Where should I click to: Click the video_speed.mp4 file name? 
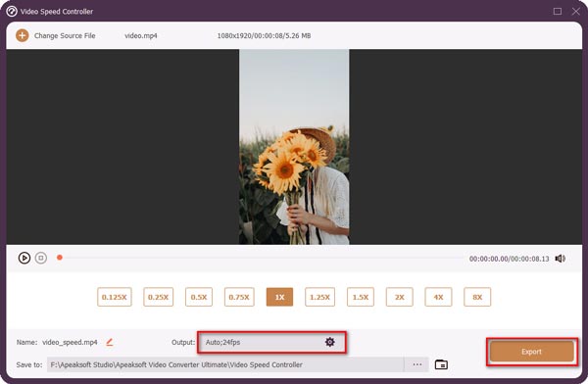click(x=70, y=342)
